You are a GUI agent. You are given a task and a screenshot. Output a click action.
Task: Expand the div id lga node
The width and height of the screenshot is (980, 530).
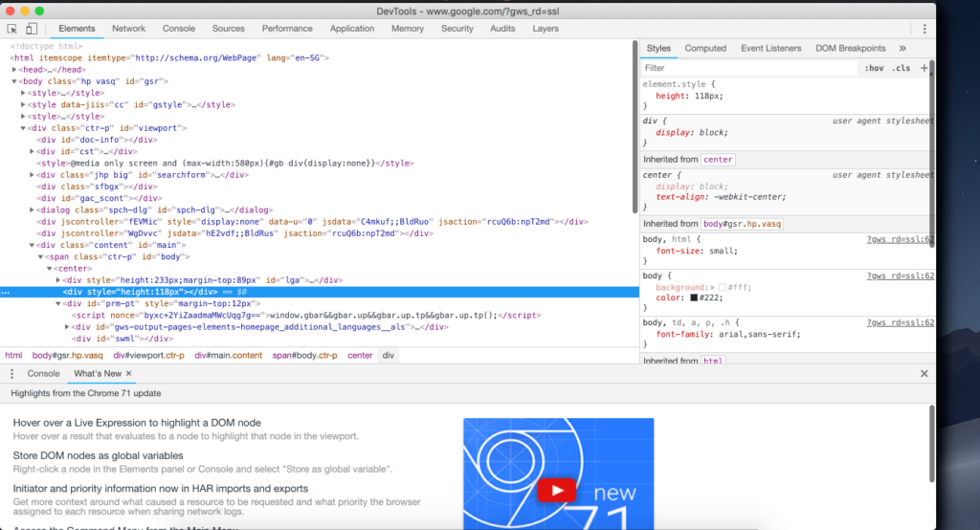pyautogui.click(x=58, y=280)
